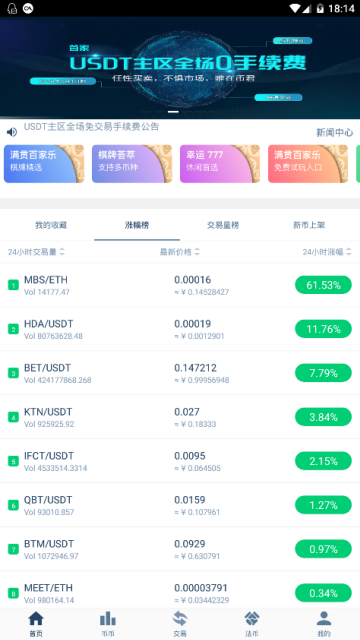
Task: Open the 棋牌荟萃 game card
Action: [x=132, y=164]
